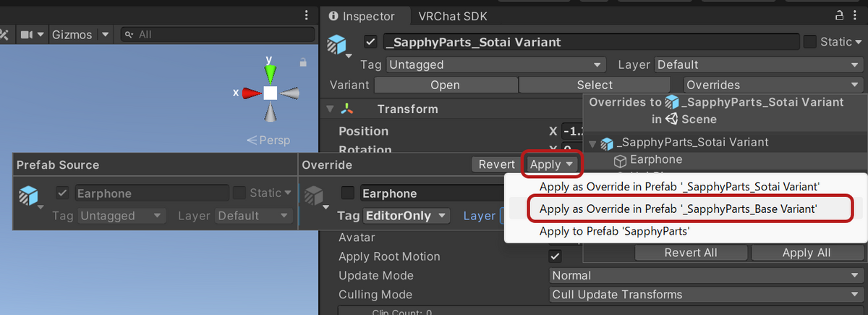Click the Transform component axes icon
The height and width of the screenshot is (315, 868).
click(x=349, y=109)
